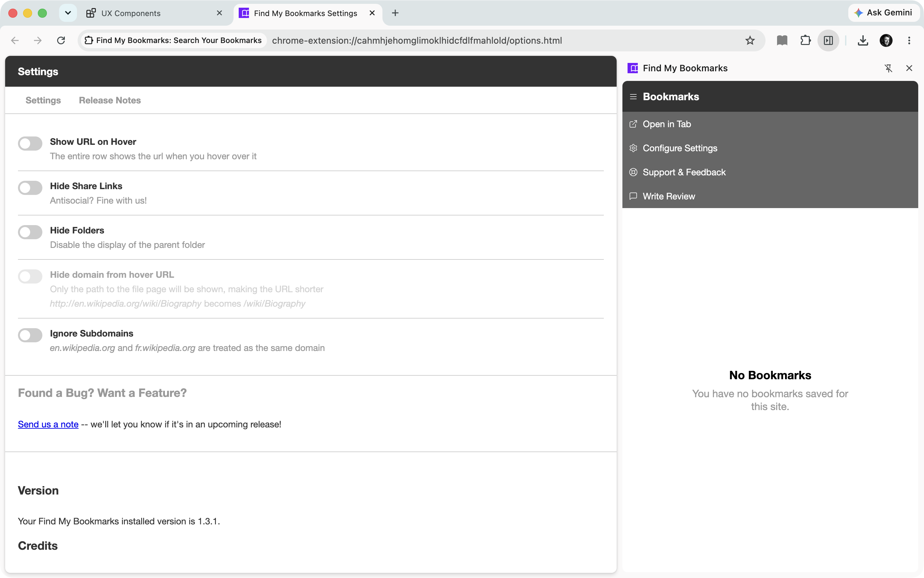Click the Ask Gemini button
This screenshot has height=578, width=924.
point(884,13)
